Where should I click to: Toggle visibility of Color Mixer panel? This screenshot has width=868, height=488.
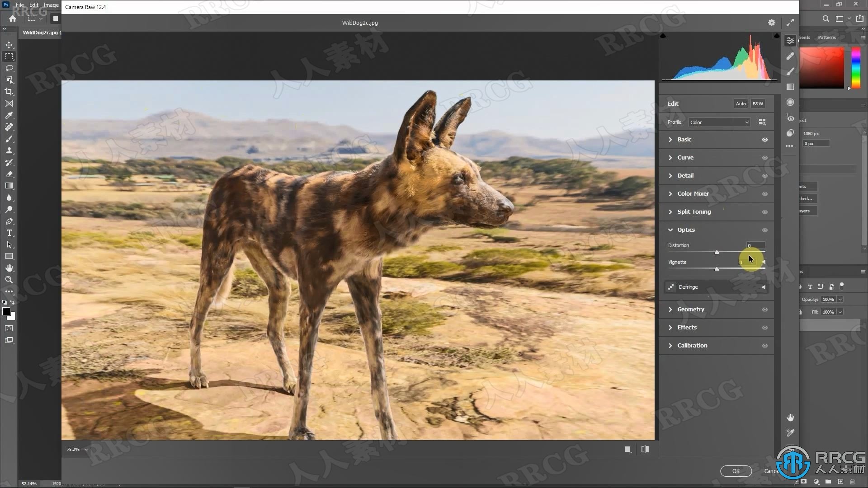[765, 194]
